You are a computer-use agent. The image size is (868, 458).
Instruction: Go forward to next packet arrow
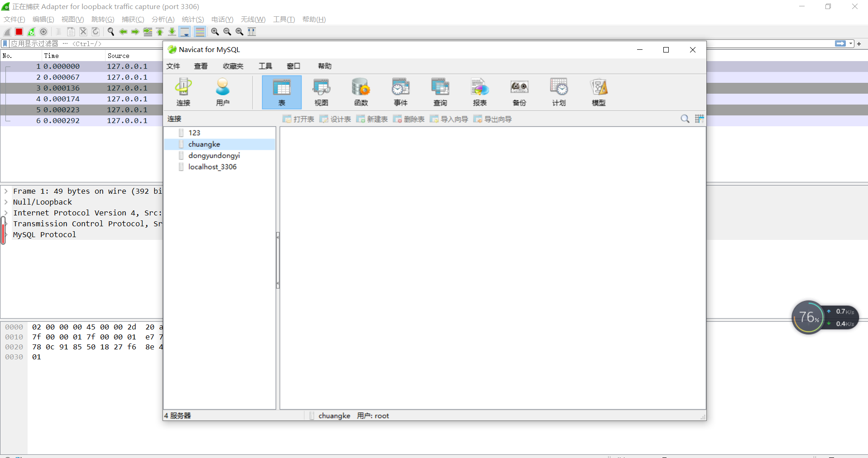coord(135,32)
